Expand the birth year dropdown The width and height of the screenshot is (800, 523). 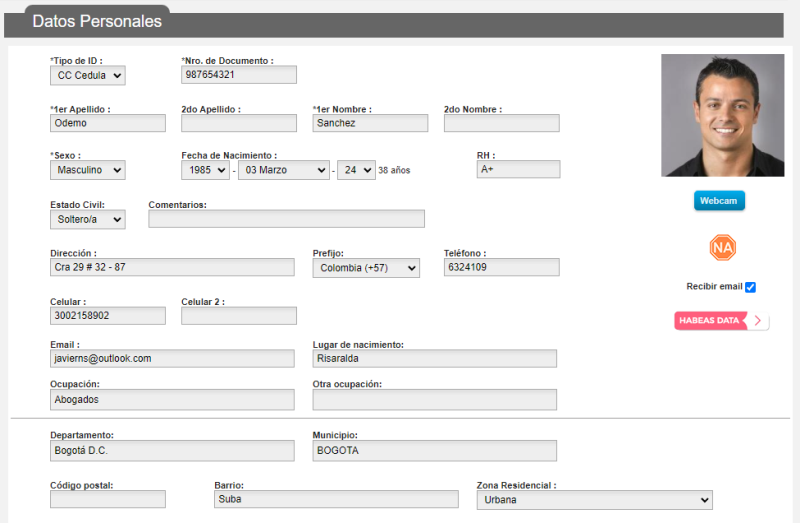(x=205, y=170)
